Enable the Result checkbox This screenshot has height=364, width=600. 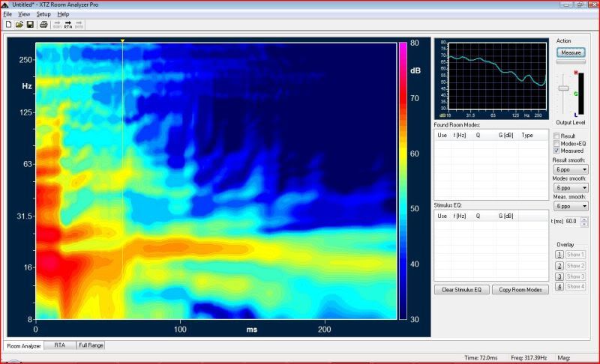pos(556,136)
